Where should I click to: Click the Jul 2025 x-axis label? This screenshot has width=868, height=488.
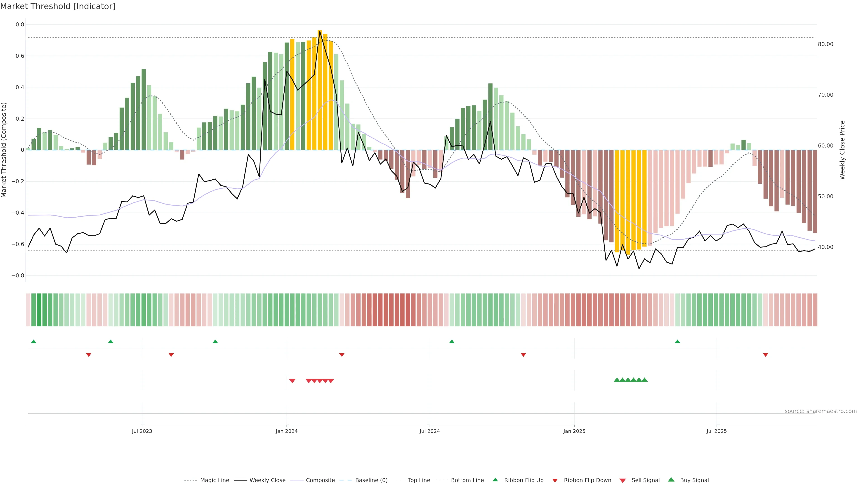point(716,431)
